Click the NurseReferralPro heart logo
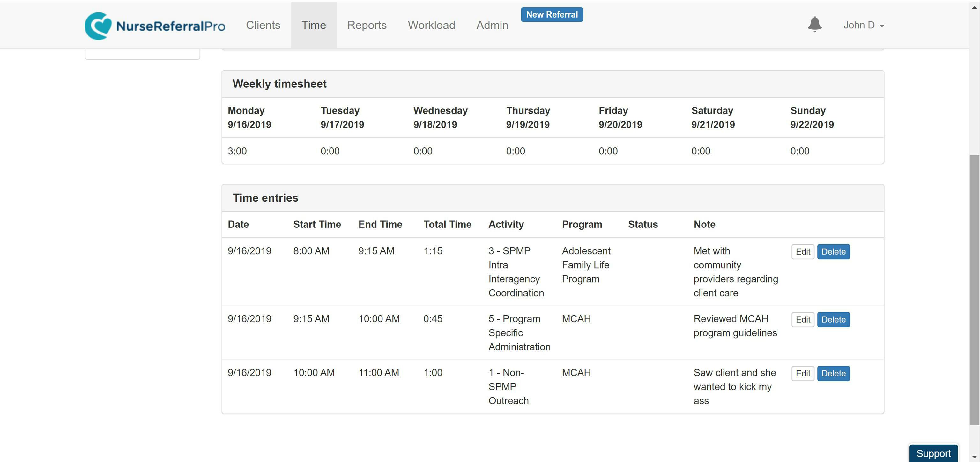The width and height of the screenshot is (980, 462). [98, 26]
